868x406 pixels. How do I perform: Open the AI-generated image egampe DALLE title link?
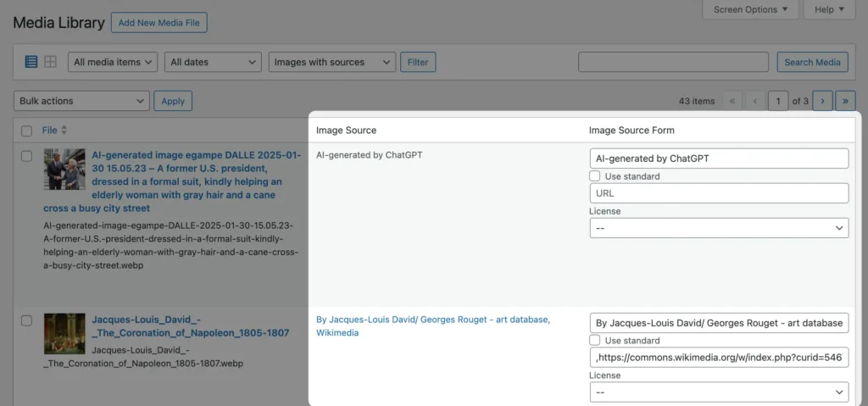[x=173, y=181]
